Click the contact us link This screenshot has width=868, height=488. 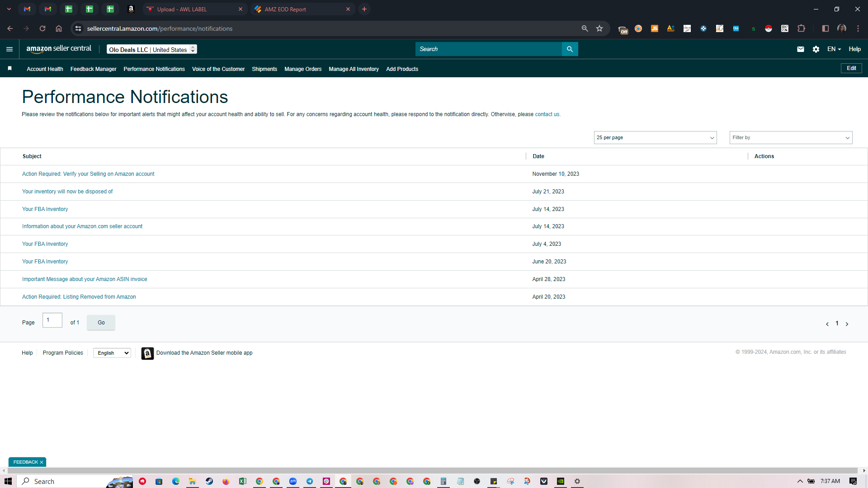(x=547, y=114)
